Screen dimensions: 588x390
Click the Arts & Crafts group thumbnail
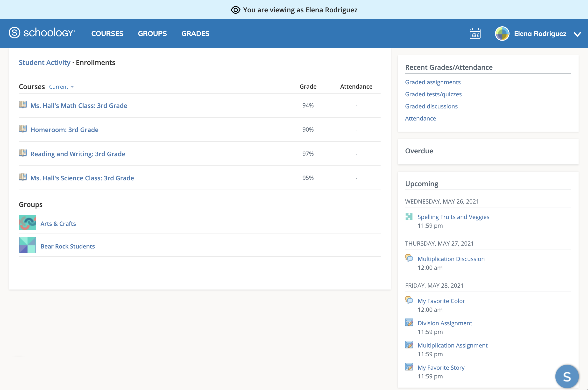tap(27, 223)
